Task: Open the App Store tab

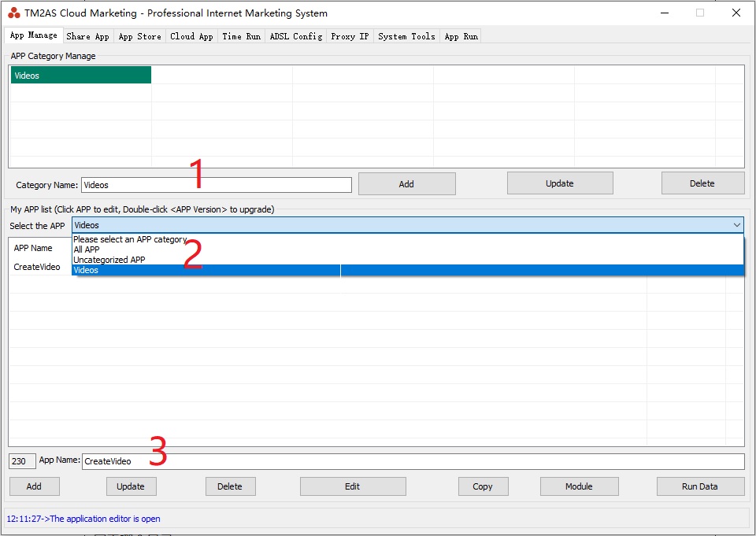Action: 139,36
